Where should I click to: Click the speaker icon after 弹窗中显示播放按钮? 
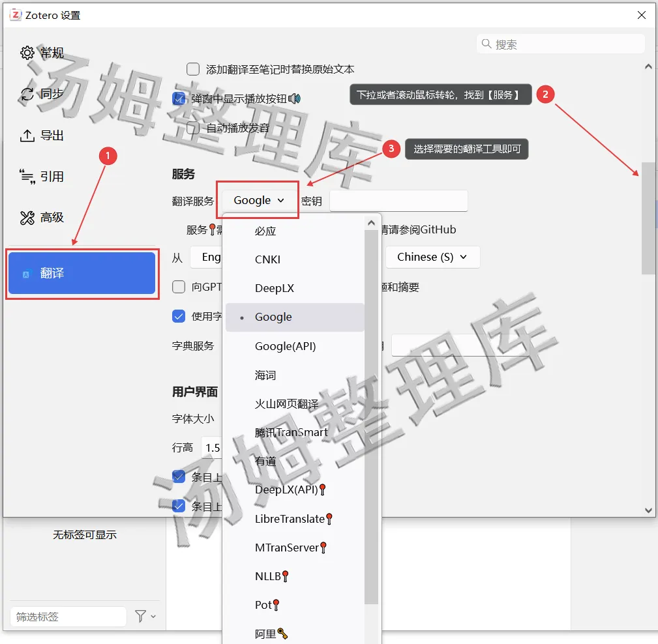(x=295, y=98)
